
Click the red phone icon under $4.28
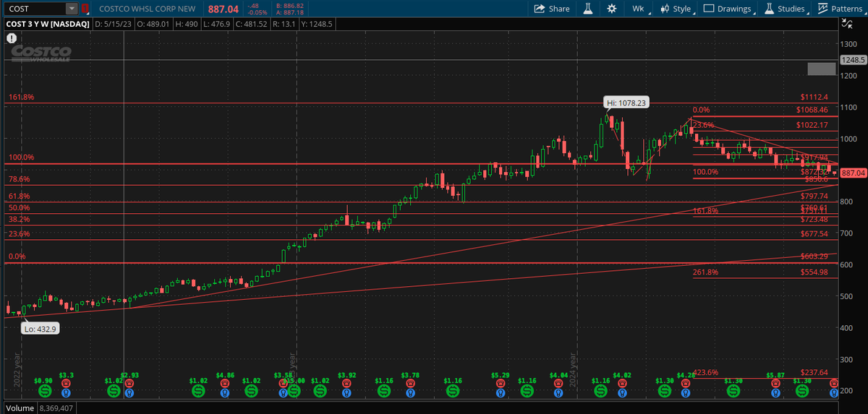[685, 383]
